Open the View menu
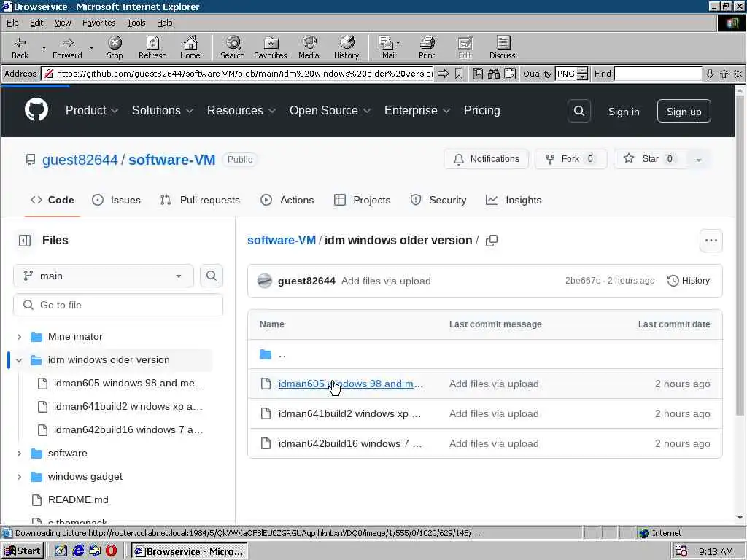Image resolution: width=747 pixels, height=560 pixels. (x=63, y=23)
